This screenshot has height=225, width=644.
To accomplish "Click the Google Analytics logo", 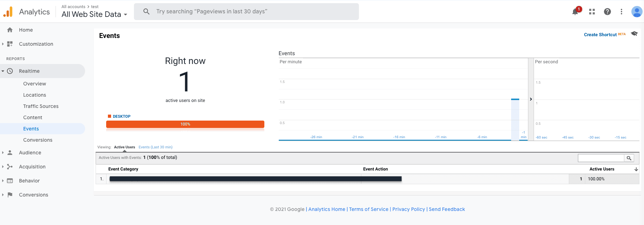I will (x=8, y=12).
